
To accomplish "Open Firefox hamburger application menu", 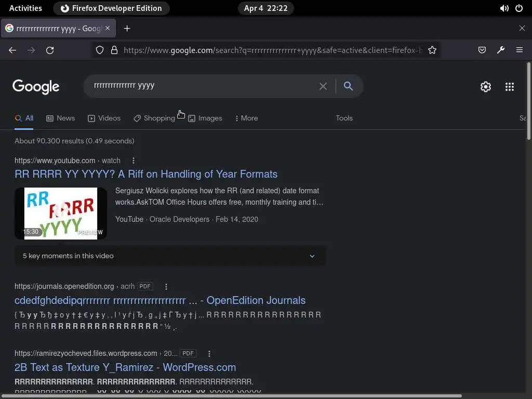I will pos(520,50).
